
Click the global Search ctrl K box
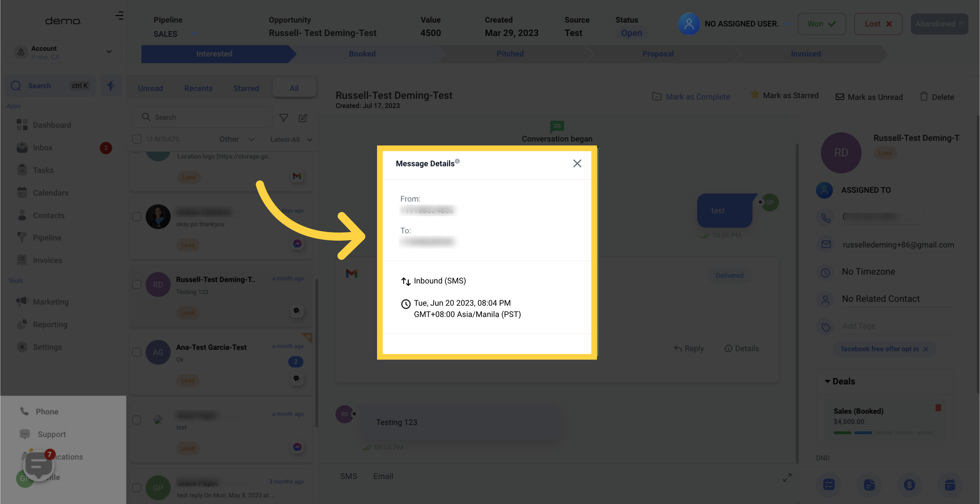[x=50, y=86]
